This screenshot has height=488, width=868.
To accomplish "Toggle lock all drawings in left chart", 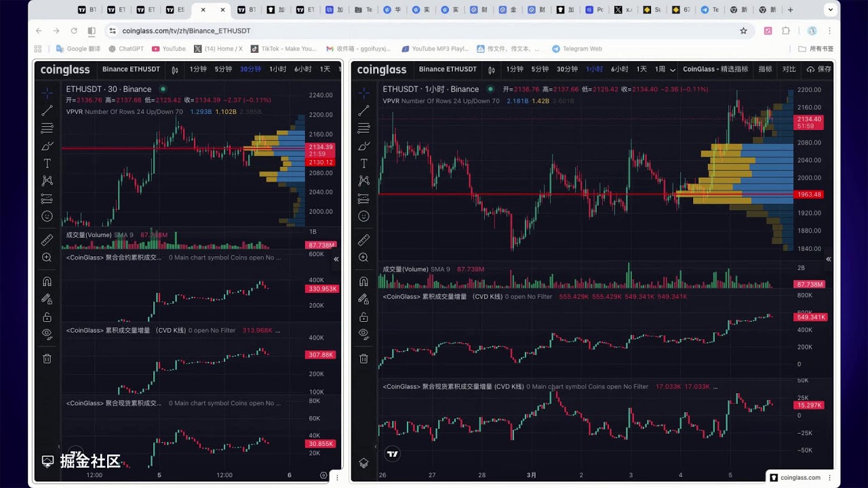I will click(x=47, y=317).
